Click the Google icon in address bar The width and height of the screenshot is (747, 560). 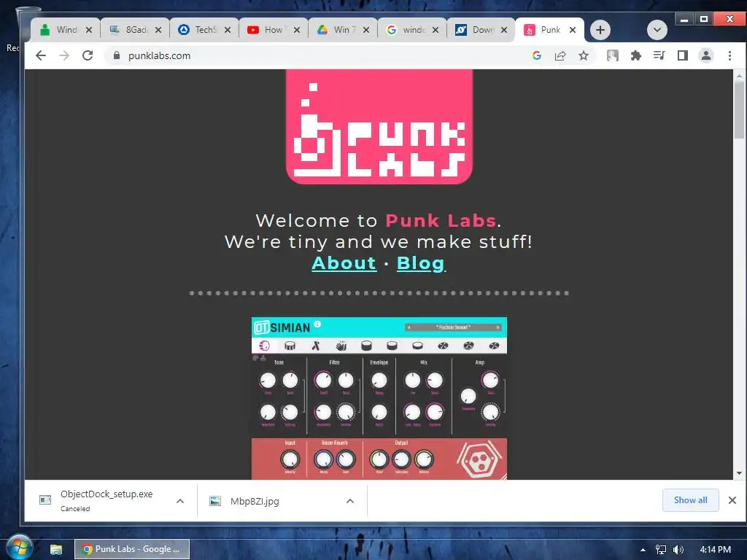pos(537,55)
